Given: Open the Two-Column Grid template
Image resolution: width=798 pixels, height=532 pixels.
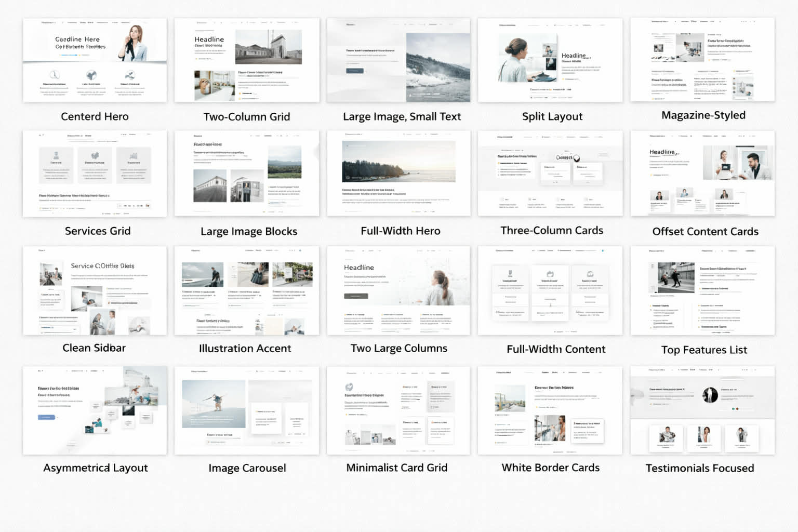Looking at the screenshot, I should (x=246, y=60).
